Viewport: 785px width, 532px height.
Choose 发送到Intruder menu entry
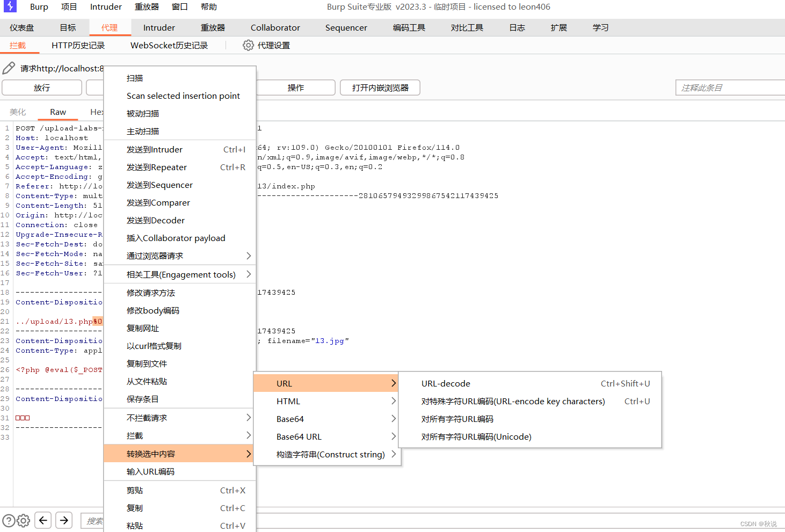[179, 149]
